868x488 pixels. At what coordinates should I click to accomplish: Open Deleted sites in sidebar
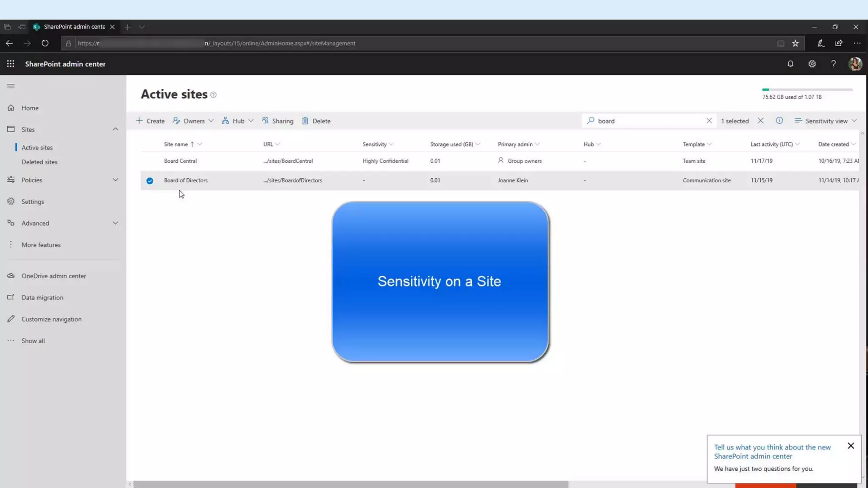coord(39,162)
